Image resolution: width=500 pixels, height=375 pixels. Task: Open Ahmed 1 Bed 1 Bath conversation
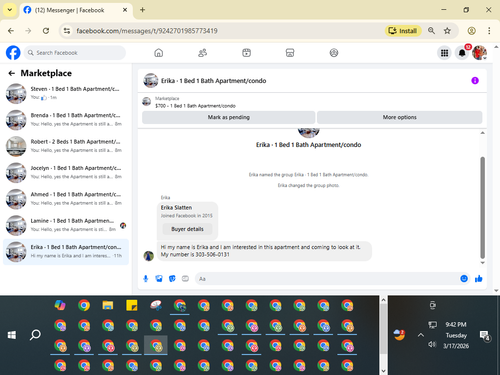tap(66, 199)
